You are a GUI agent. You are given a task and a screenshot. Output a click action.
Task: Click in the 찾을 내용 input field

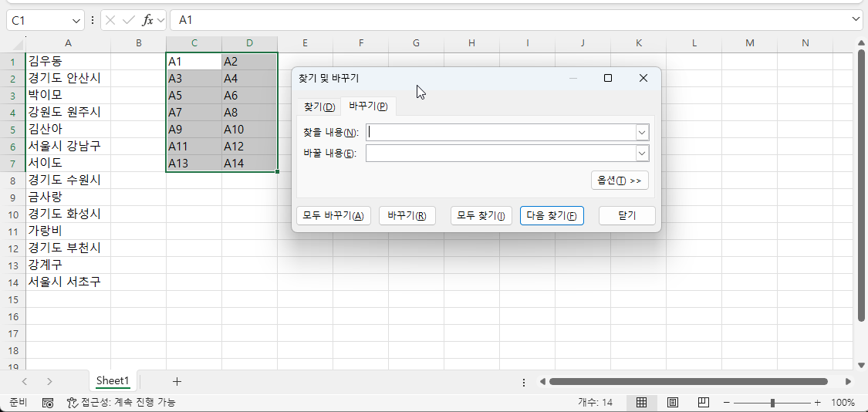pos(501,133)
